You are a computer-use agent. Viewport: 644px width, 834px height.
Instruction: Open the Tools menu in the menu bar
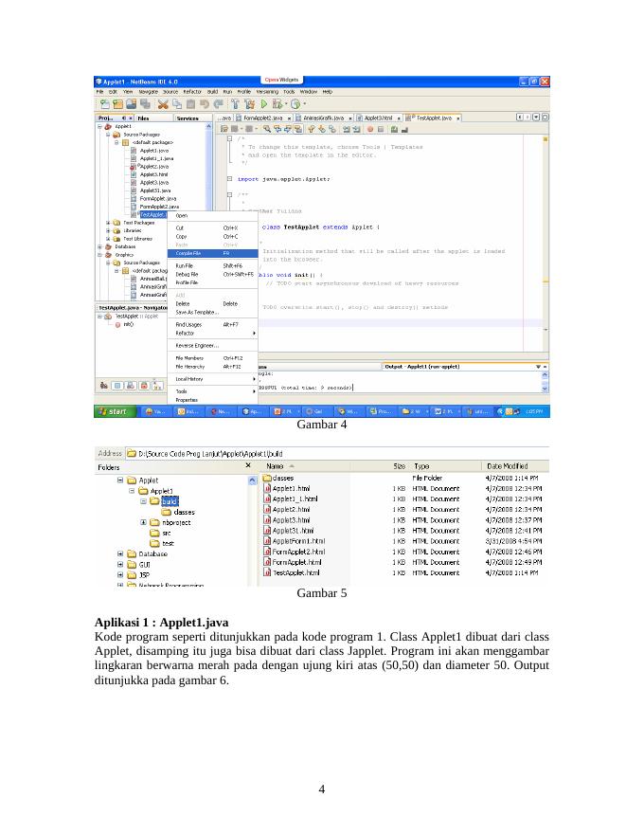click(x=289, y=92)
